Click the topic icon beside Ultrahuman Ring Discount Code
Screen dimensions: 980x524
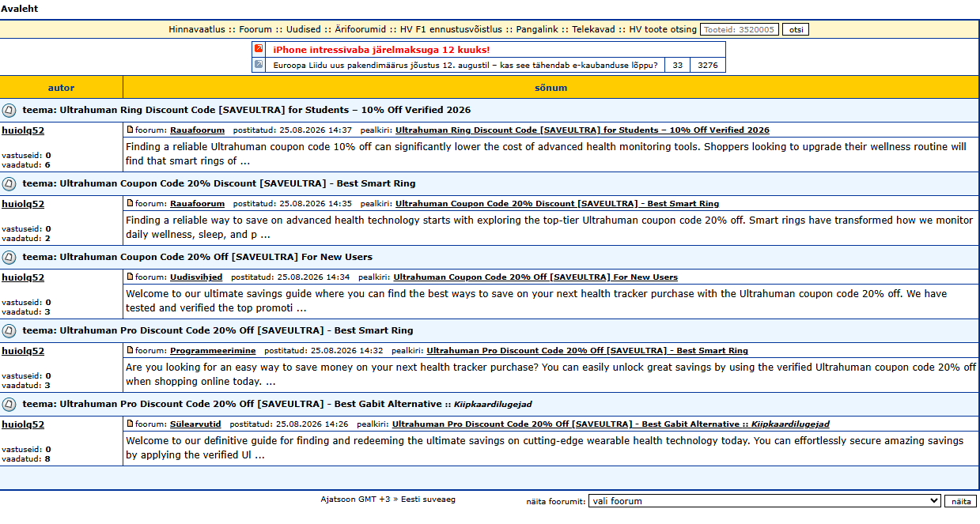(9, 110)
